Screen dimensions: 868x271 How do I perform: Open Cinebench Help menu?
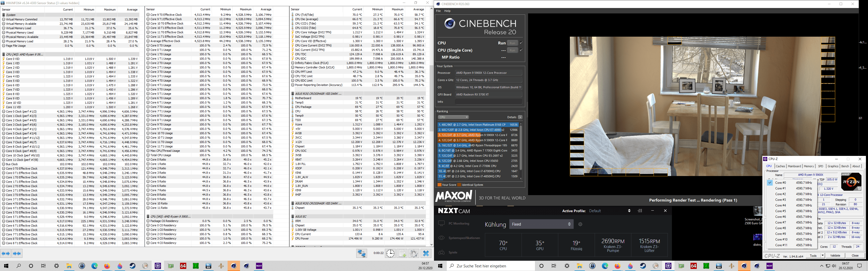(447, 11)
